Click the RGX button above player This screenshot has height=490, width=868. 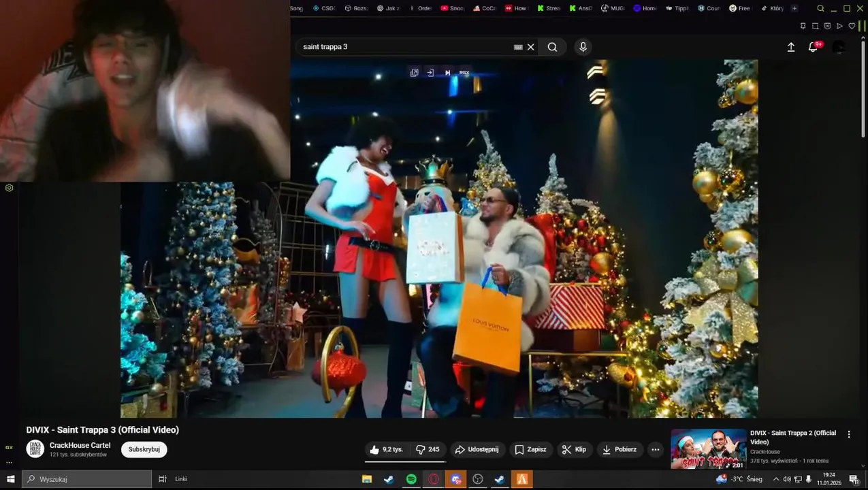coord(464,73)
